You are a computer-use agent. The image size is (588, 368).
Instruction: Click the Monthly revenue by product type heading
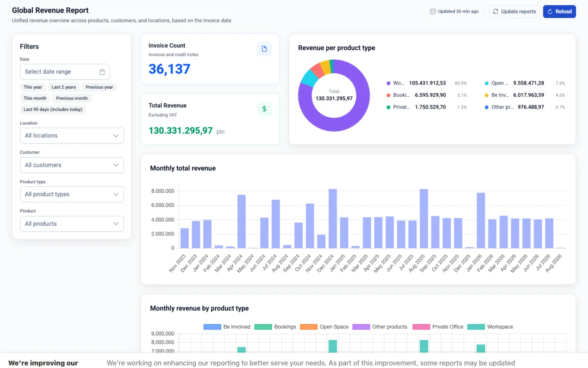(x=199, y=308)
